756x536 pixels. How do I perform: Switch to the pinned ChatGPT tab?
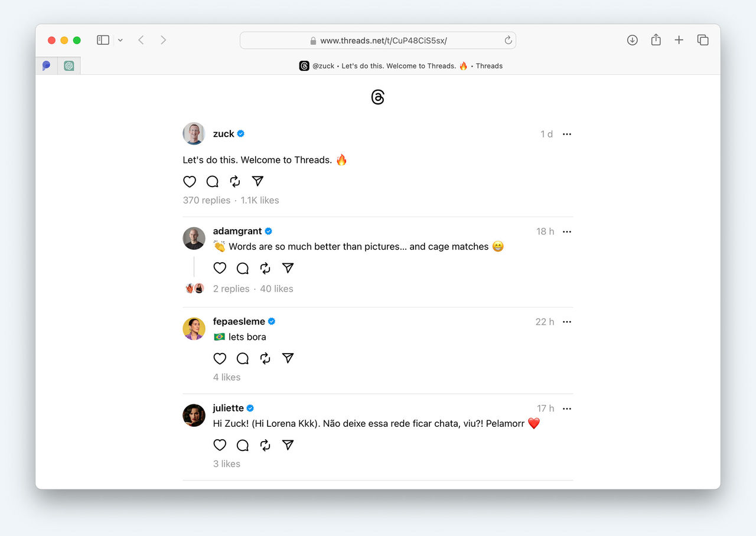pyautogui.click(x=69, y=66)
